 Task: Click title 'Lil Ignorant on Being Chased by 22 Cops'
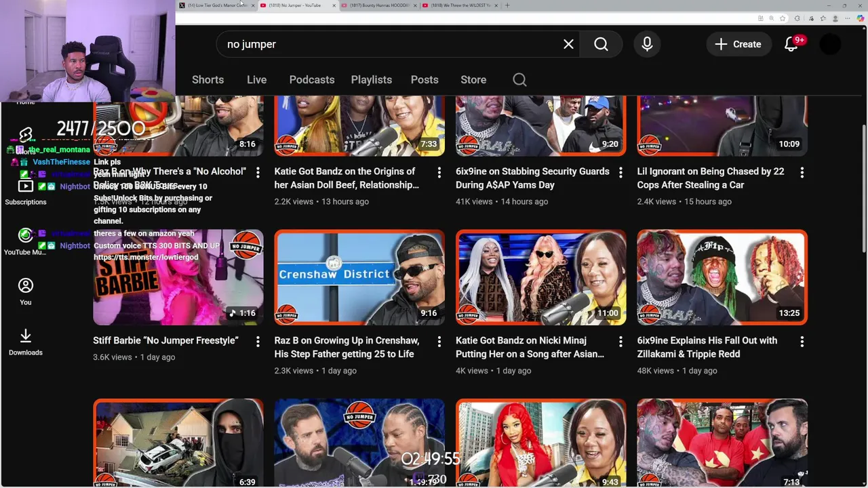pyautogui.click(x=711, y=178)
